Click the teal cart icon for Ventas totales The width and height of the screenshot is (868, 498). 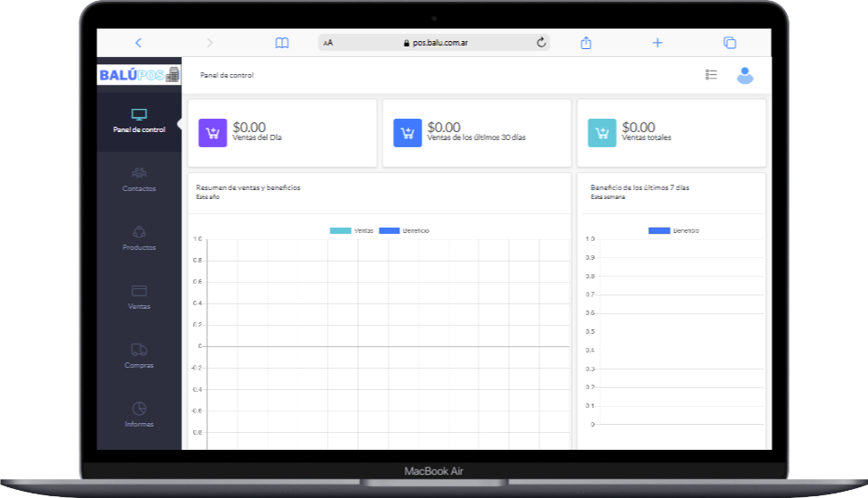click(602, 133)
